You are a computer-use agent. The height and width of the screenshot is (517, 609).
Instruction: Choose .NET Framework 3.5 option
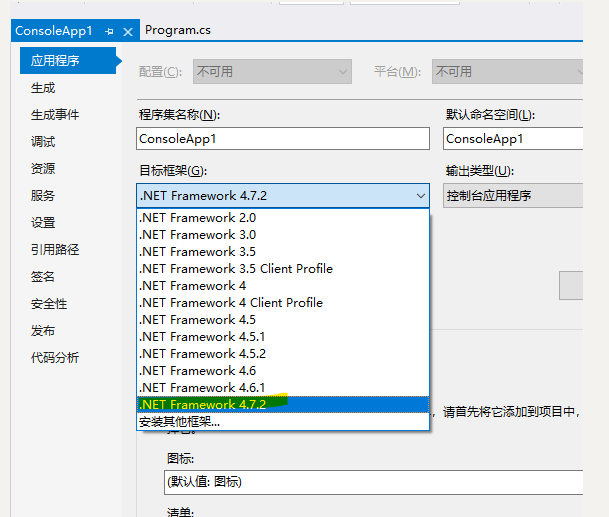pos(283,252)
